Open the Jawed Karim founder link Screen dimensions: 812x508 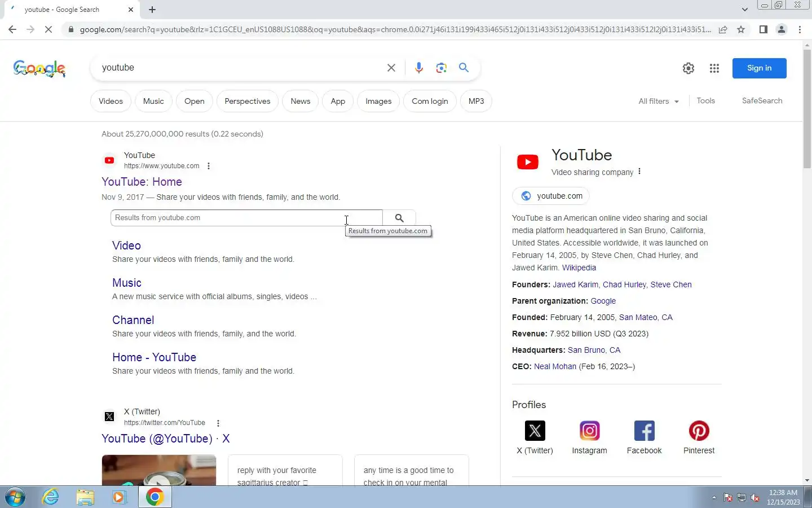(x=575, y=284)
